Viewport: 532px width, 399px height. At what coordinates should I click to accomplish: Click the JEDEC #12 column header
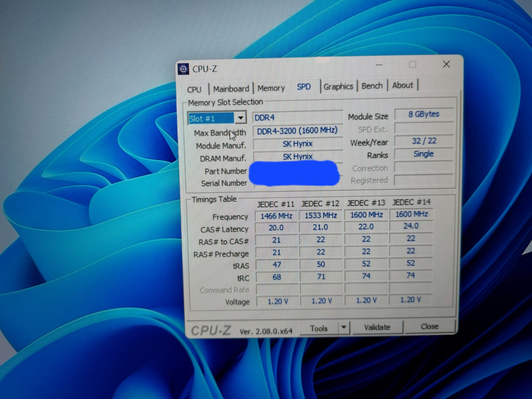coord(320,204)
